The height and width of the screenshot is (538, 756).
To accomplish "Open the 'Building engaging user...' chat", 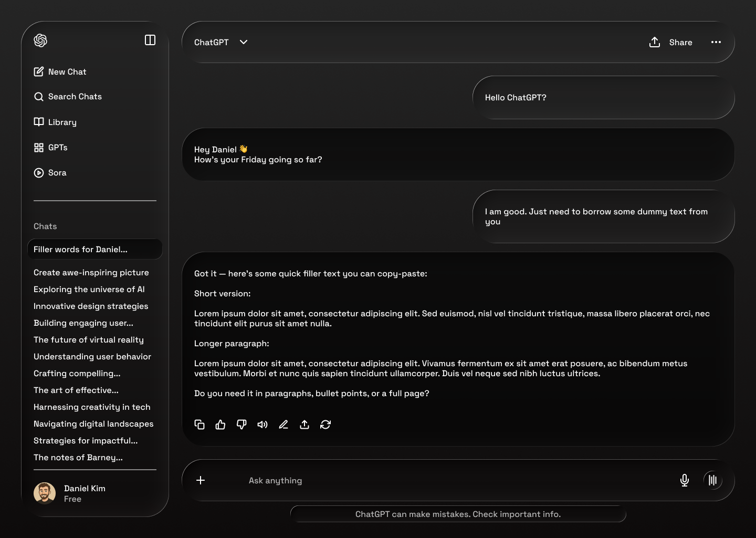I will (83, 323).
